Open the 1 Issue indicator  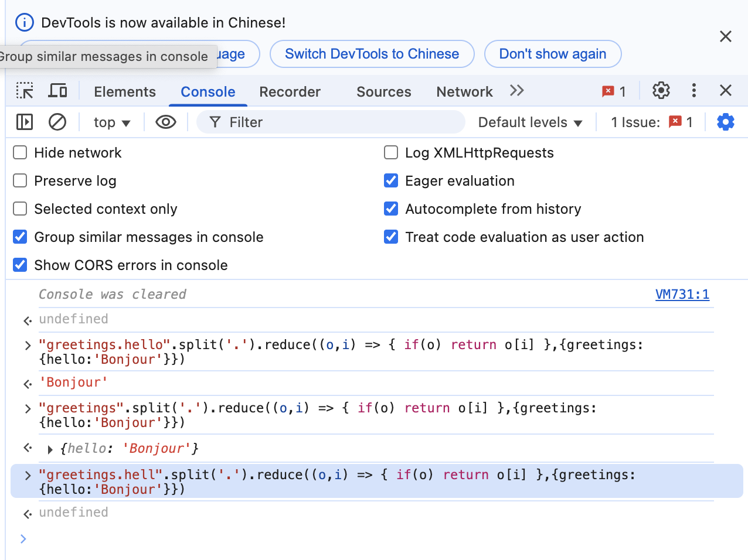652,122
